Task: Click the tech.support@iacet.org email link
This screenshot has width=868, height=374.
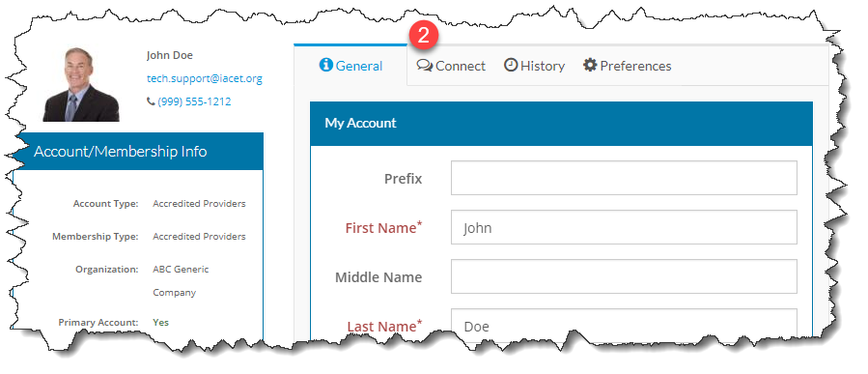Action: click(205, 78)
